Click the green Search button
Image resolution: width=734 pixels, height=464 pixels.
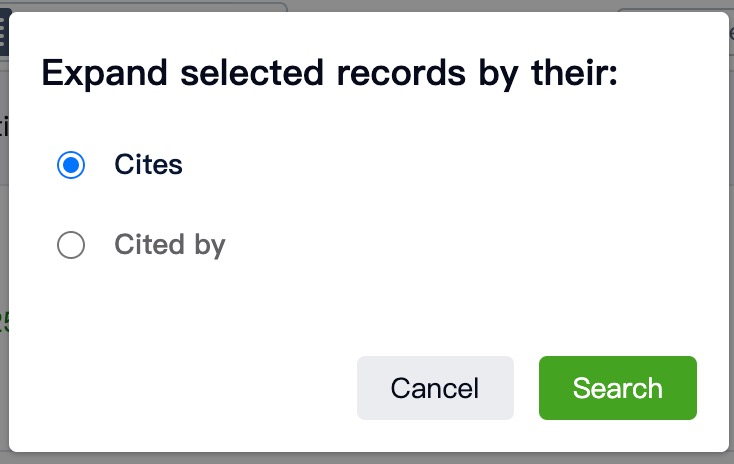[617, 388]
